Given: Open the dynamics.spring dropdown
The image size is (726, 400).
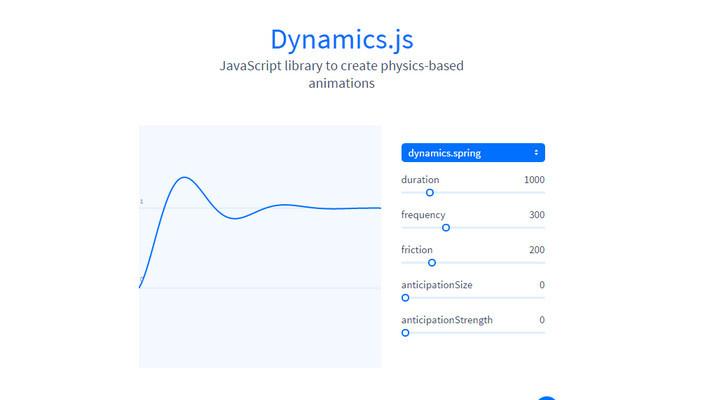Looking at the screenshot, I should click(473, 153).
